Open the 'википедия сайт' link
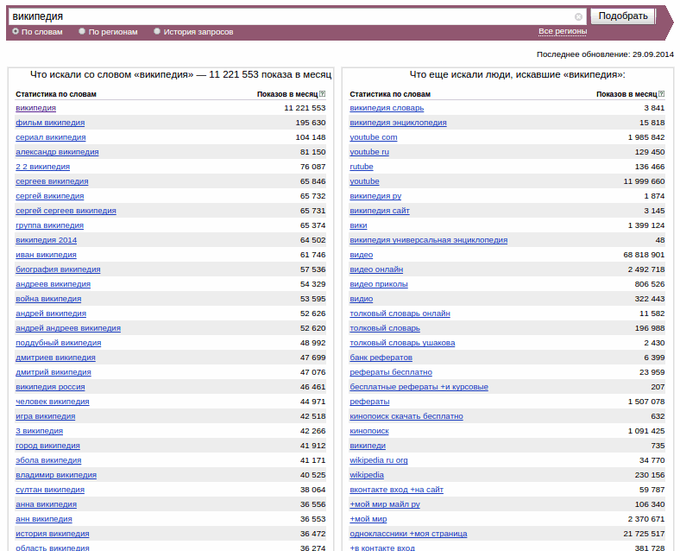The height and width of the screenshot is (551, 680). click(379, 211)
